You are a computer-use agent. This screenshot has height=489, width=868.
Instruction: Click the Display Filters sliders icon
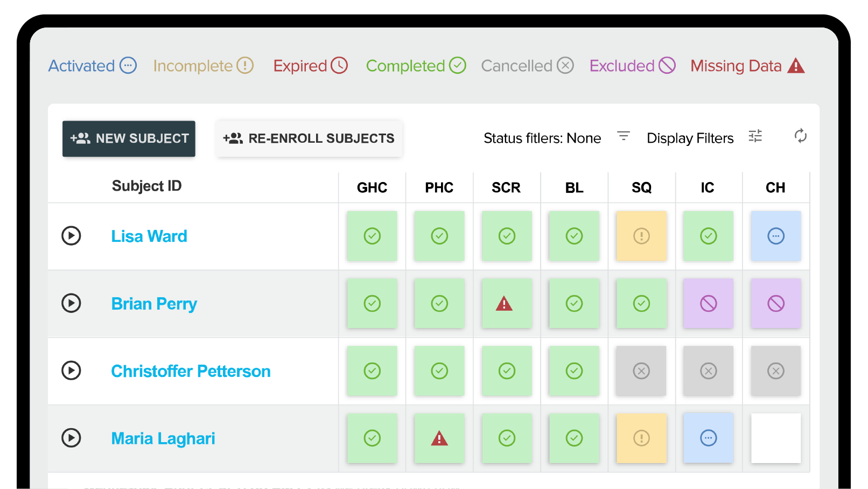pyautogui.click(x=755, y=137)
